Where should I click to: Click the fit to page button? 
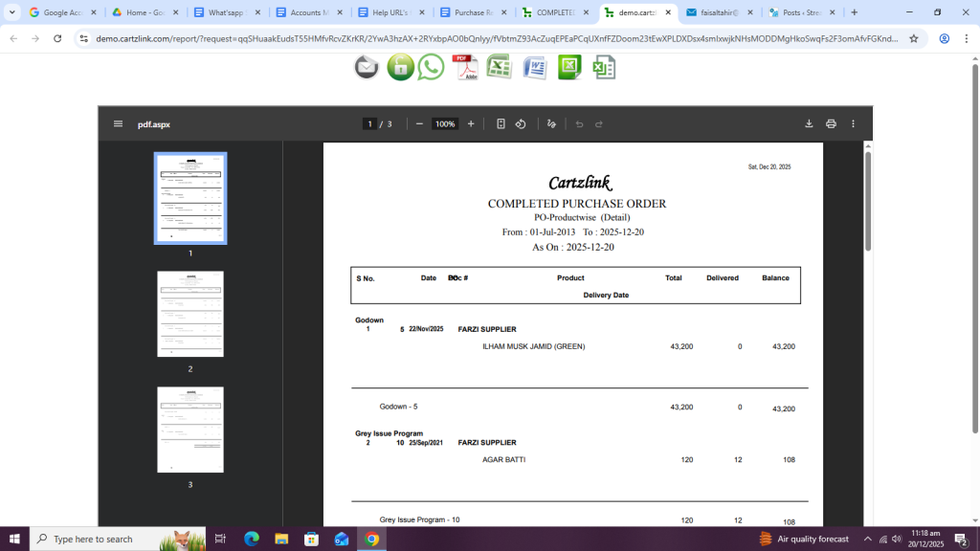tap(501, 124)
